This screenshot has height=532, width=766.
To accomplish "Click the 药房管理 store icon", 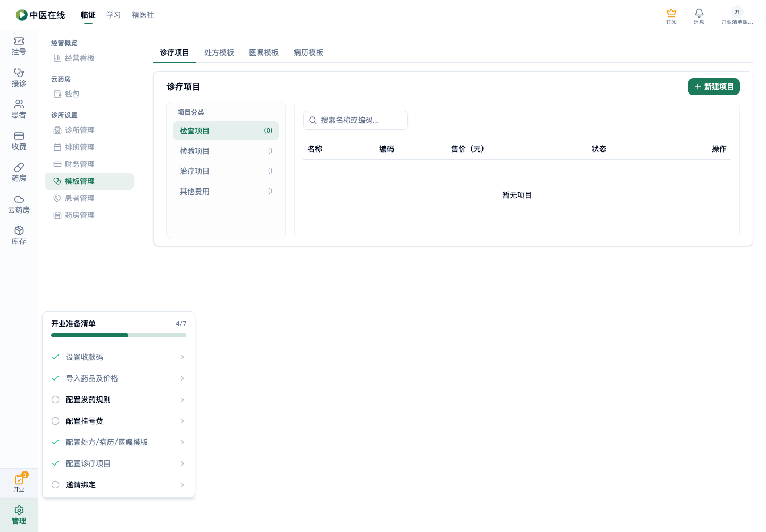I will [x=57, y=215].
